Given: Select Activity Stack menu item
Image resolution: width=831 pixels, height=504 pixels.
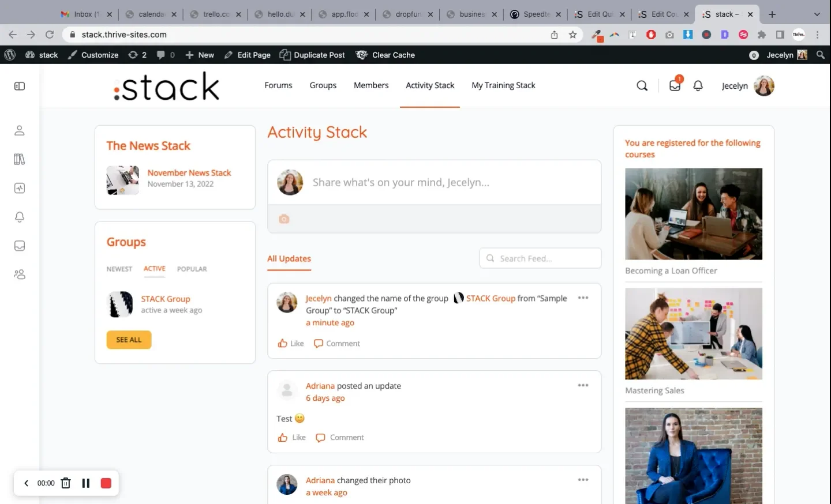Looking at the screenshot, I should pos(430,85).
